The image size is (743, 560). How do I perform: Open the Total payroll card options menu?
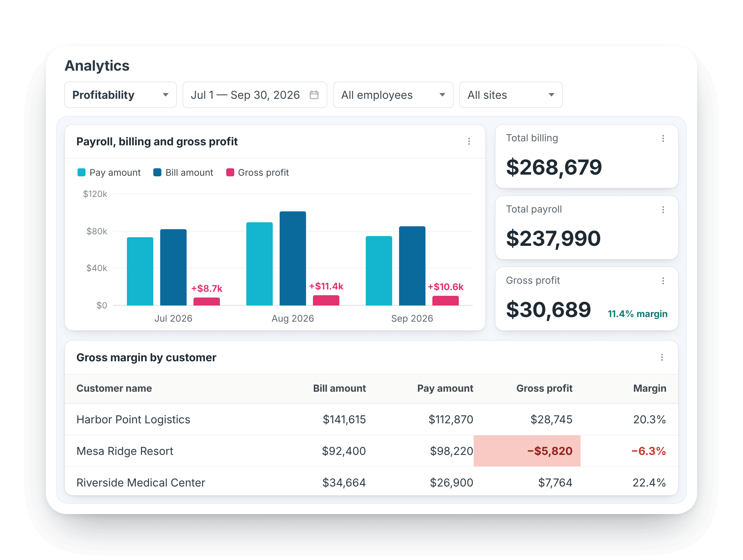click(x=663, y=210)
